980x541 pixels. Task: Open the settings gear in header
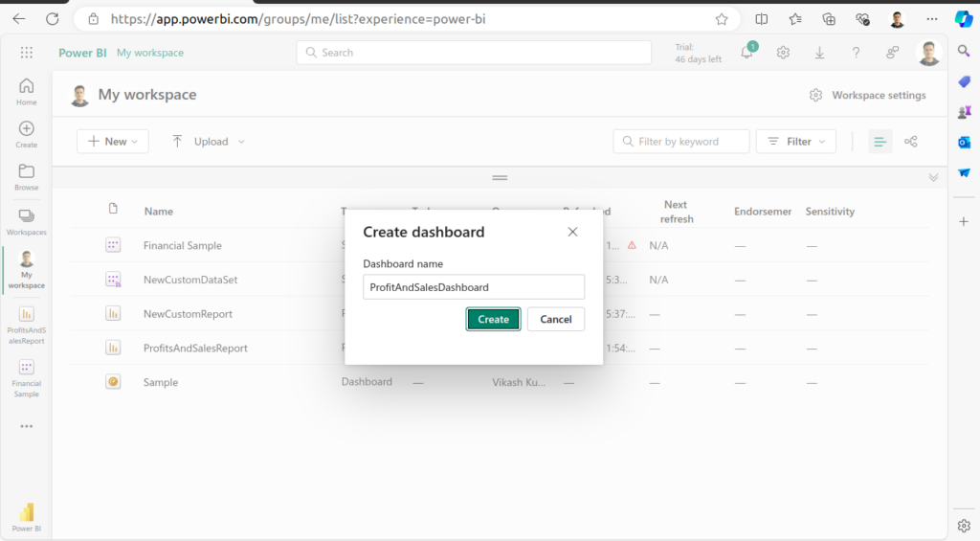(783, 53)
